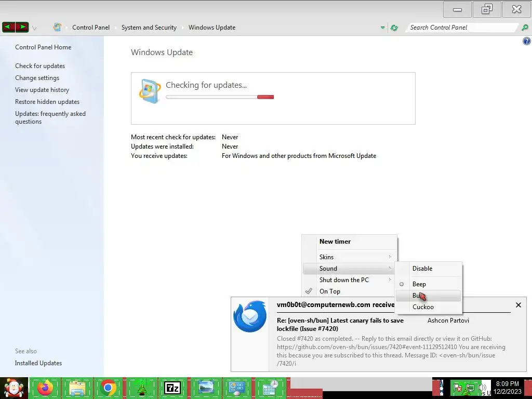Click Windows Update breadcrumb
This screenshot has height=399, width=532.
click(x=212, y=28)
